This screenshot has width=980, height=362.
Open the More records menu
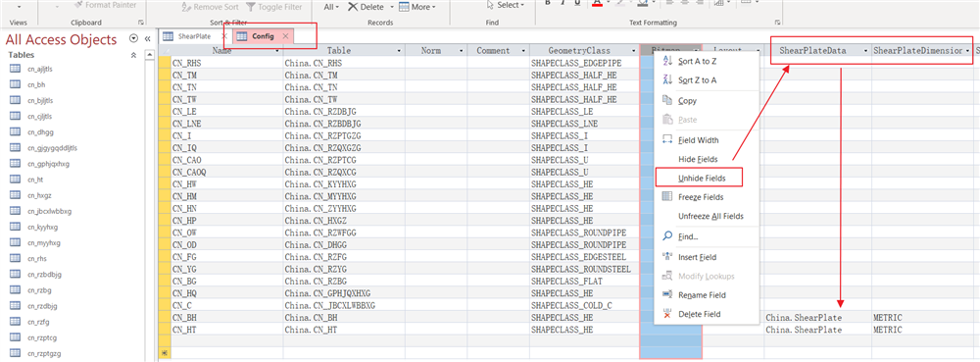click(416, 7)
